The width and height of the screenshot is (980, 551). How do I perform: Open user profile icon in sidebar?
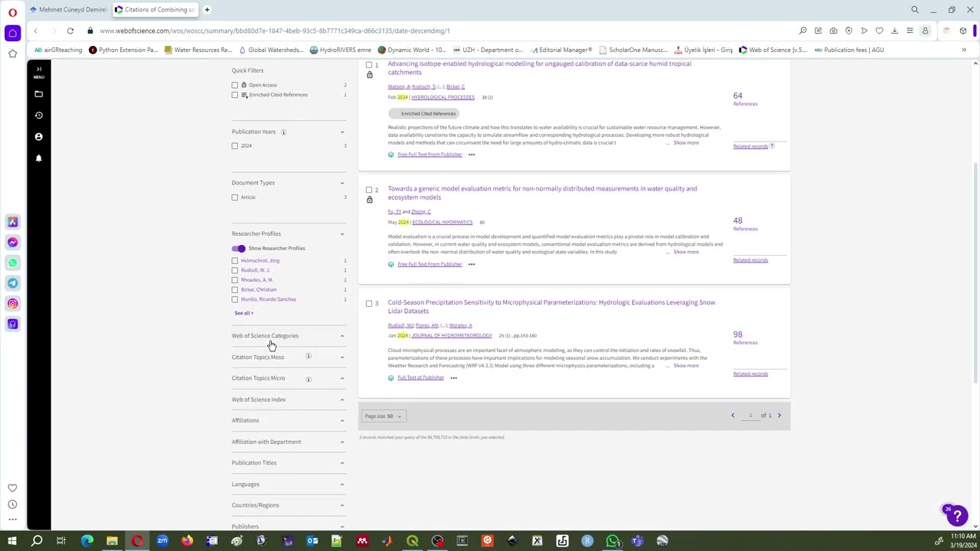pos(38,136)
